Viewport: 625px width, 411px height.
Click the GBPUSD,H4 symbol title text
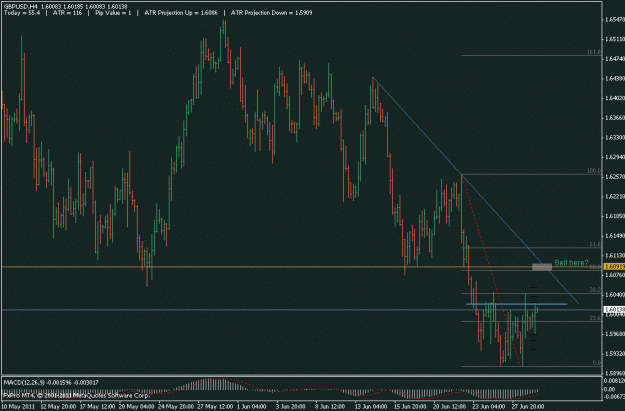21,7
